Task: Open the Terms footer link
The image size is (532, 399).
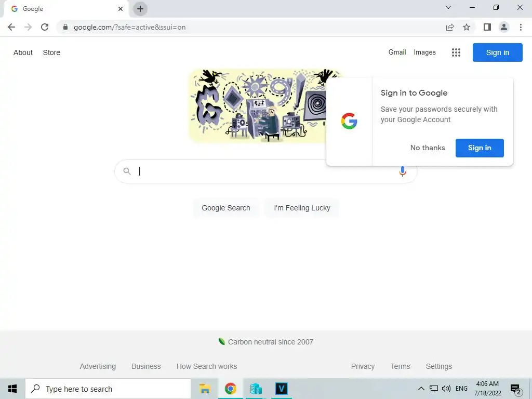Action: click(401, 366)
